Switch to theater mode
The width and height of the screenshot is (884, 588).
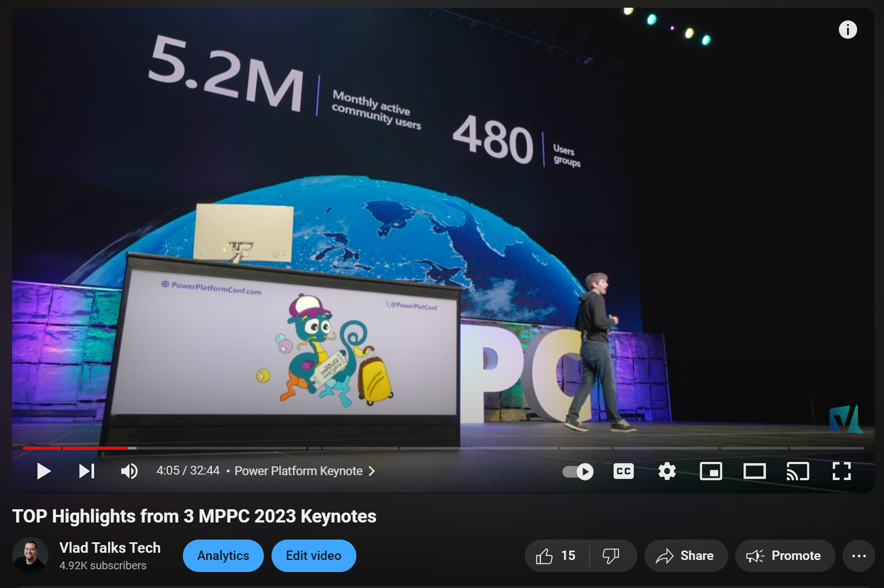click(x=755, y=471)
